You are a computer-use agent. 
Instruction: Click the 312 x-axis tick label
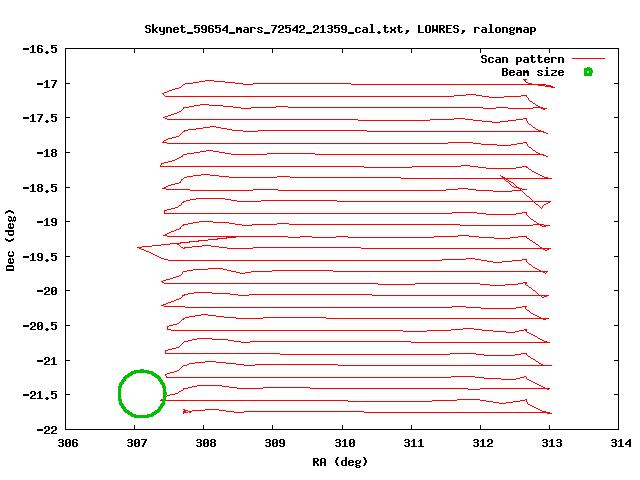[482, 443]
